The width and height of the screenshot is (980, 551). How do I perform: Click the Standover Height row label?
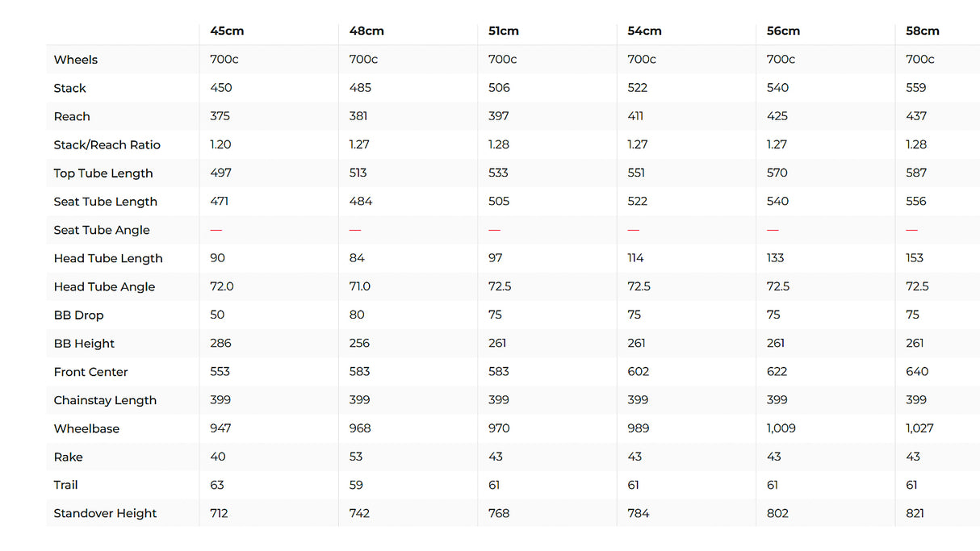click(x=105, y=514)
